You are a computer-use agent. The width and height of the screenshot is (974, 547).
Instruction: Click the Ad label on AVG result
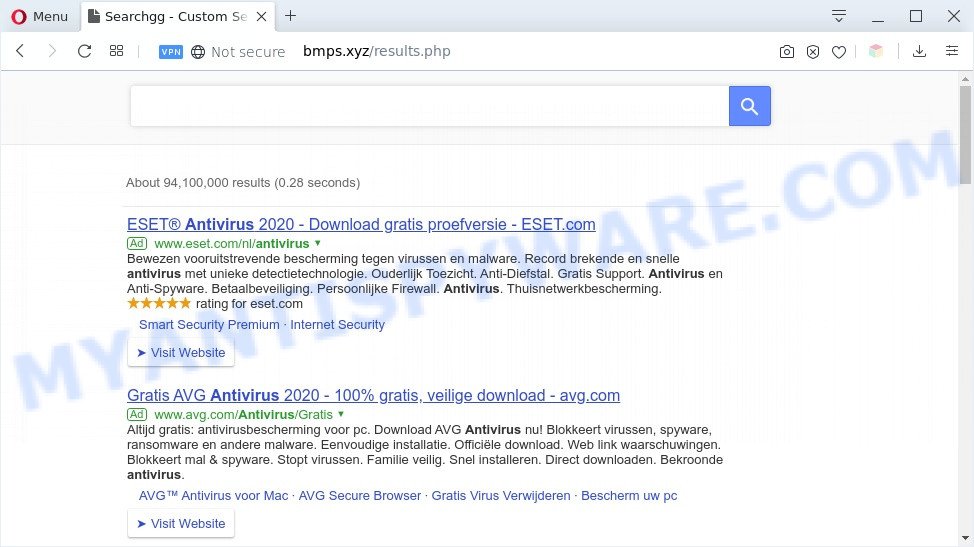(137, 414)
